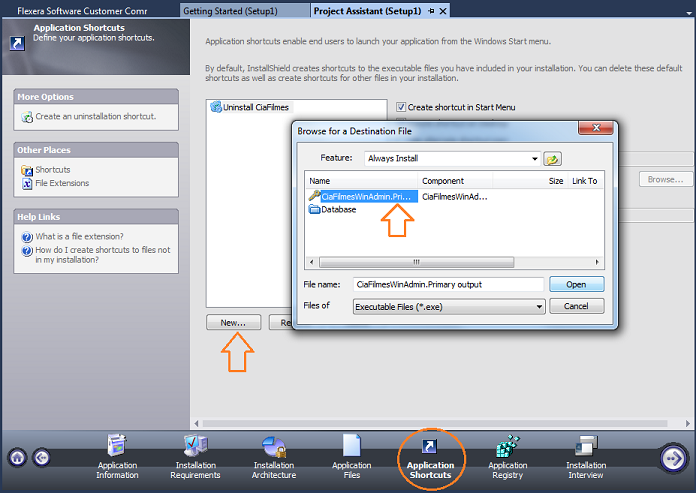Viewport: 696px width, 493px height.
Task: Open Installation Architecture step icon
Action: pyautogui.click(x=274, y=446)
